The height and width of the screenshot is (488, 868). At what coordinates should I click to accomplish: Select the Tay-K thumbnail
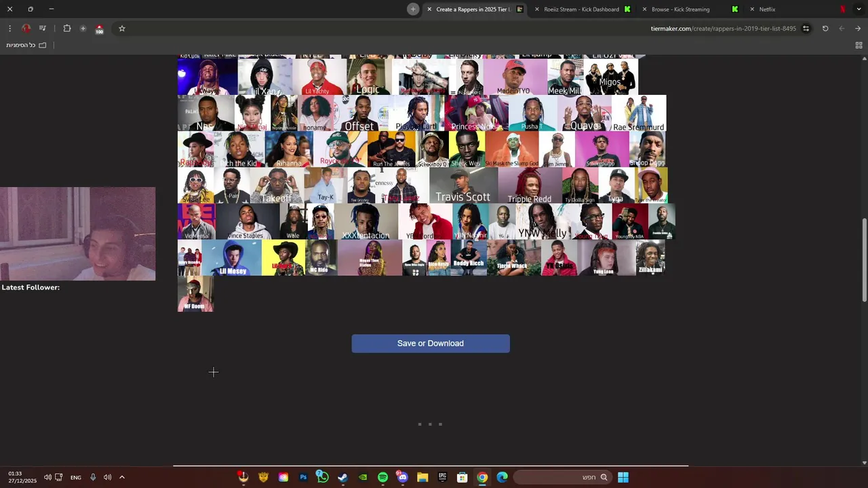(325, 186)
